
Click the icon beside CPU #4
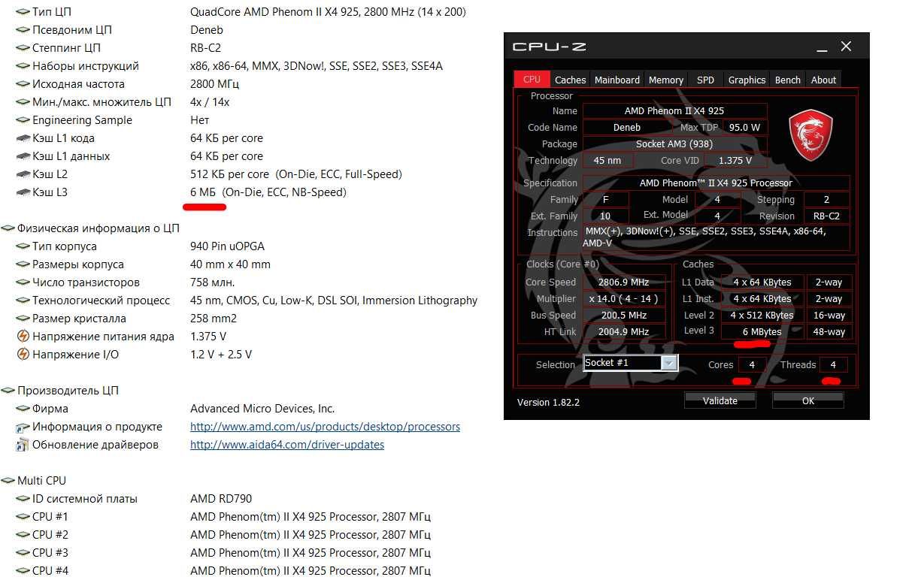pos(23,571)
